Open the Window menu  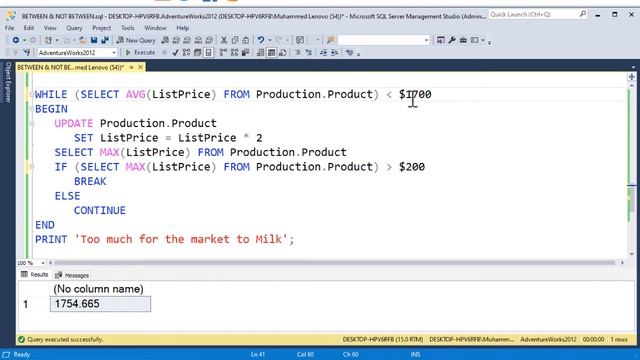coord(156,28)
